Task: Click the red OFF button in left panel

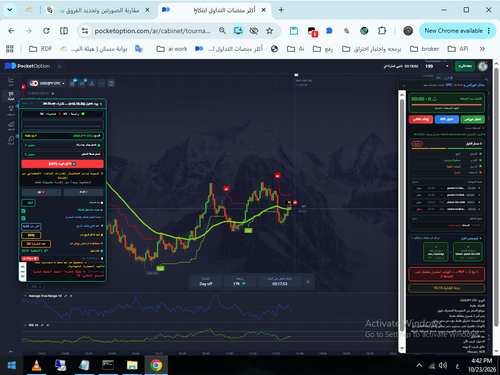Action: pos(62,164)
